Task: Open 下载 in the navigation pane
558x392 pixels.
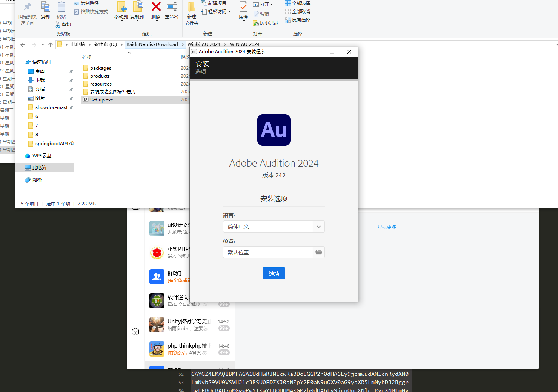Action: click(40, 80)
